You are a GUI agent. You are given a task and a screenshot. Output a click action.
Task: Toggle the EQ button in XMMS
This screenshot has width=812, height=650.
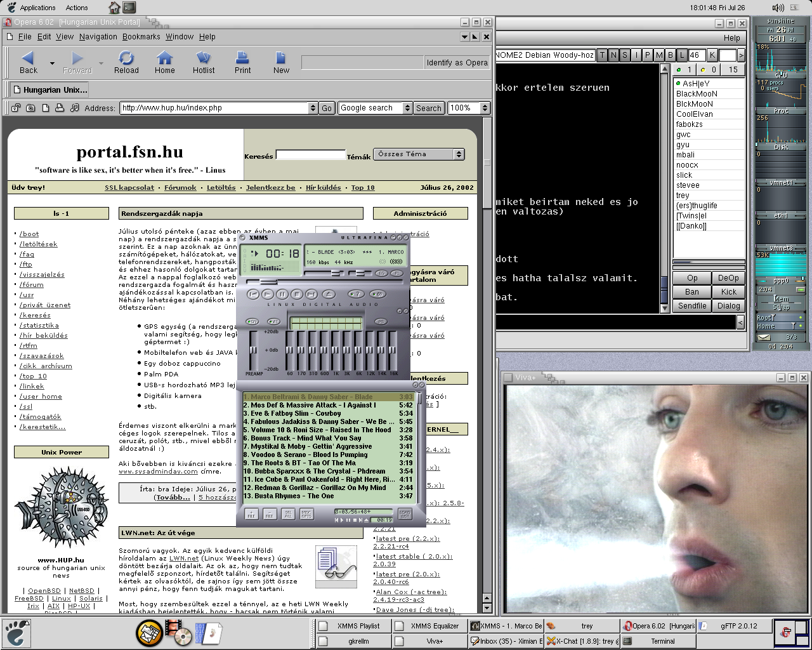pyautogui.click(x=382, y=273)
